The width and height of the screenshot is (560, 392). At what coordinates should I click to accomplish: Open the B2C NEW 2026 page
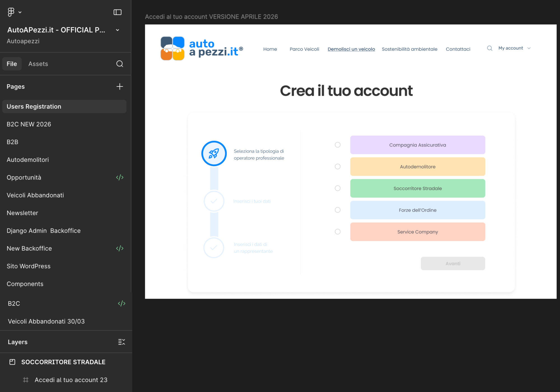click(29, 124)
